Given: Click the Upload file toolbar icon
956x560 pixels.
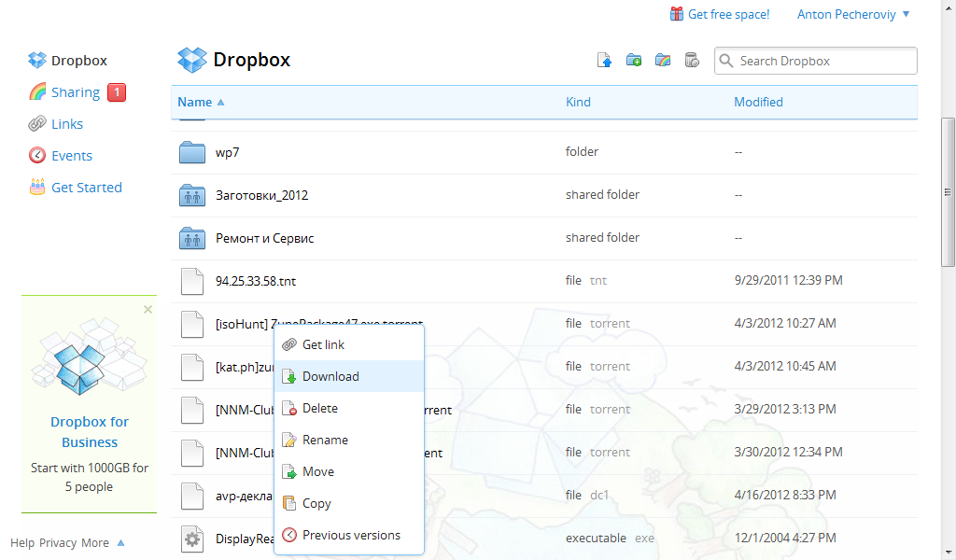Looking at the screenshot, I should tap(604, 61).
